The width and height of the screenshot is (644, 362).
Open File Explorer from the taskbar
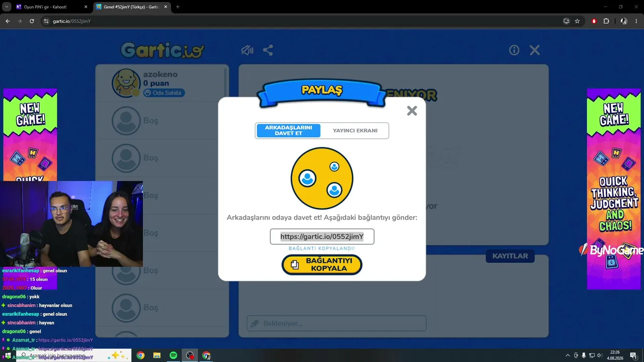[156, 355]
